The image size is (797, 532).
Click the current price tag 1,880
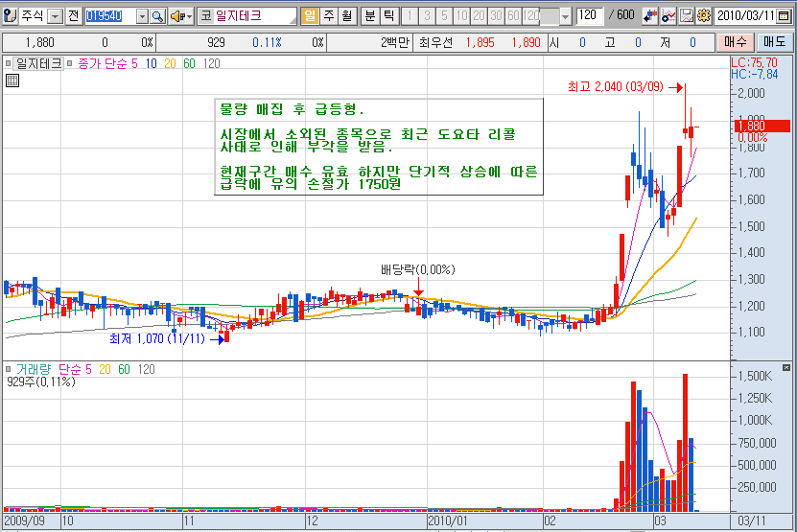pos(762,126)
